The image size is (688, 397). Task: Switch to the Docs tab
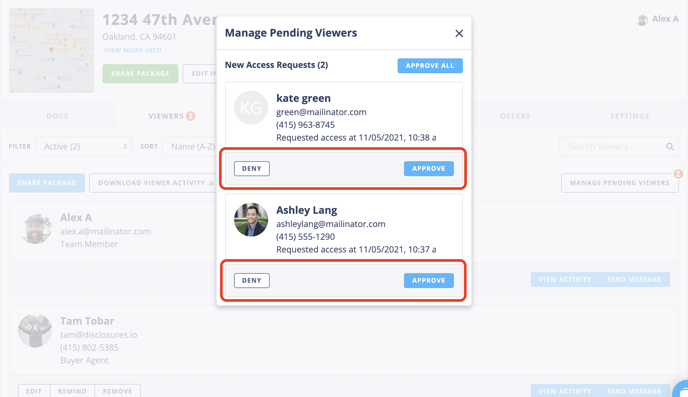click(x=57, y=116)
